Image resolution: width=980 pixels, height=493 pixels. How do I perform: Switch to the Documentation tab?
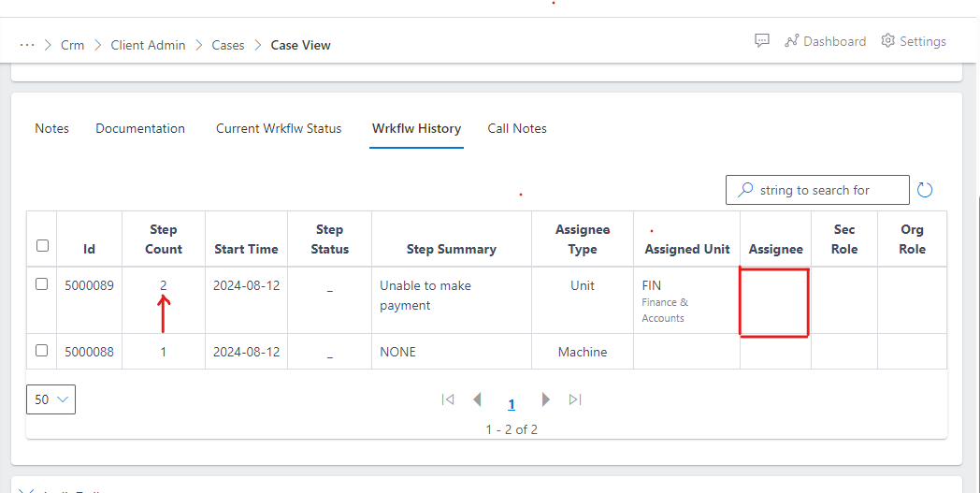click(x=140, y=128)
